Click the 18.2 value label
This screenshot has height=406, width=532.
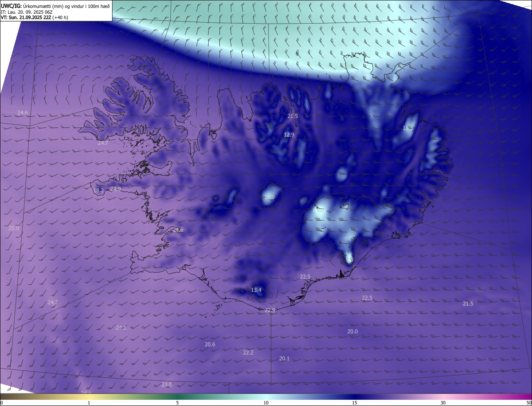pyautogui.click(x=99, y=191)
